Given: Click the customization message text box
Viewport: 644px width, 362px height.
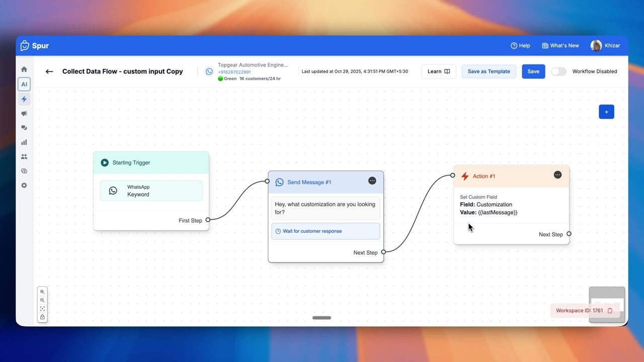Looking at the screenshot, I should coord(326,208).
